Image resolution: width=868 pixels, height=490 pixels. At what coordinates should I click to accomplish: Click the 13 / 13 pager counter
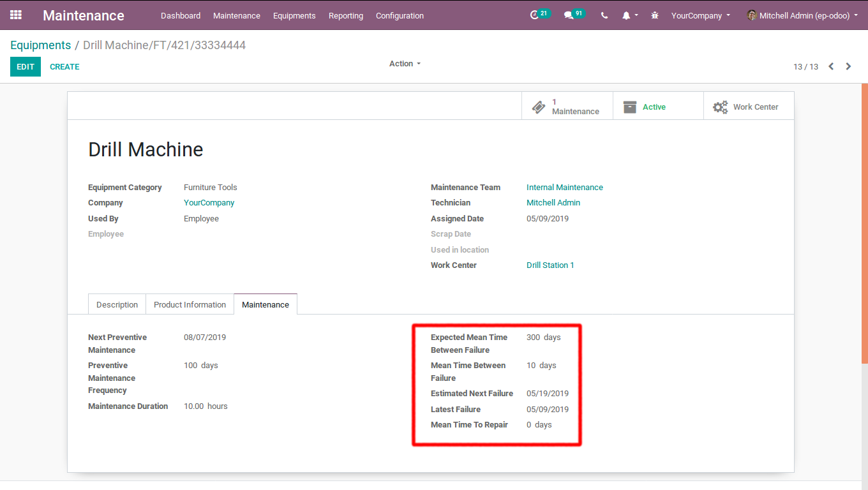point(805,66)
